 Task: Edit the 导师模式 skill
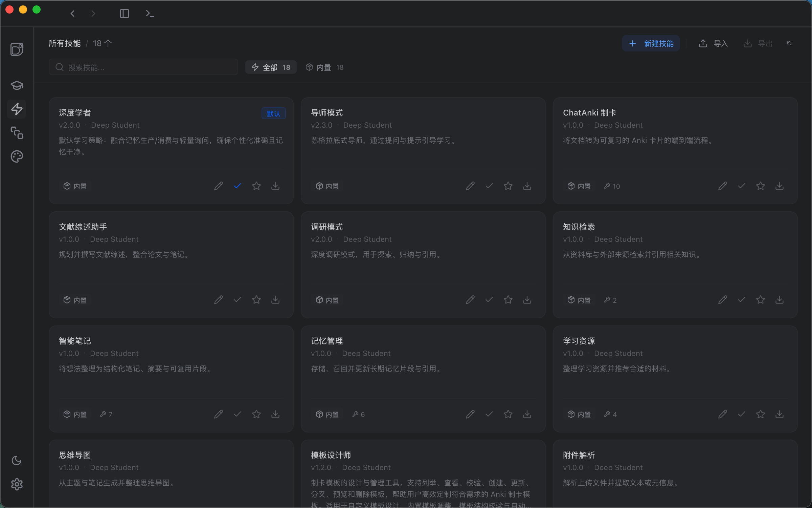coord(470,186)
